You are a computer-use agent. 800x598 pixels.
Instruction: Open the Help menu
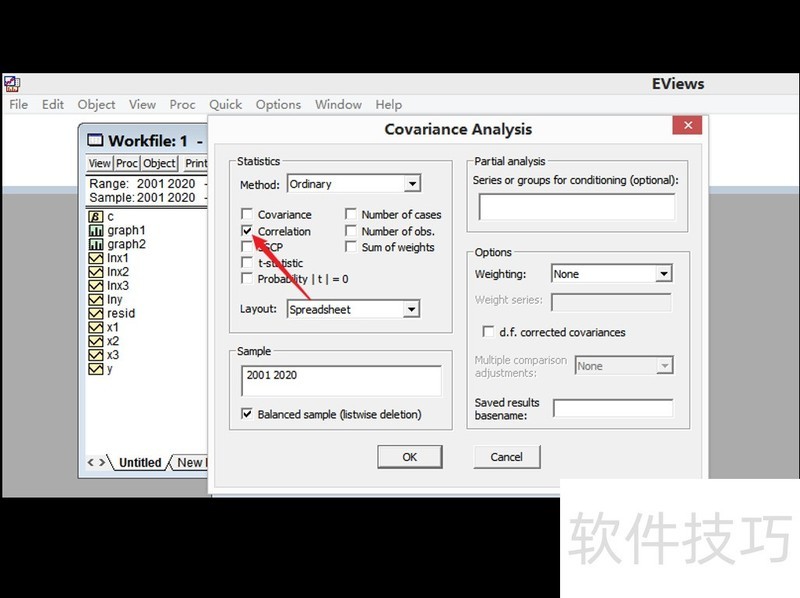(x=389, y=105)
